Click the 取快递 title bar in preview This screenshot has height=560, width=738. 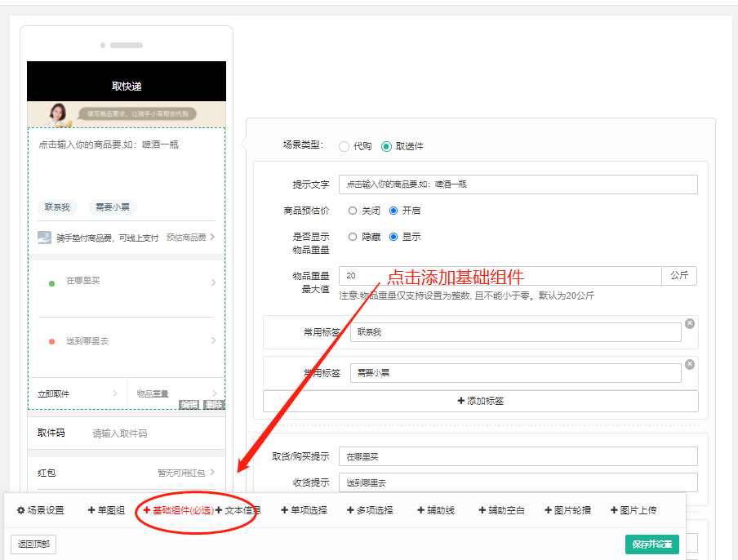pyautogui.click(x=127, y=82)
